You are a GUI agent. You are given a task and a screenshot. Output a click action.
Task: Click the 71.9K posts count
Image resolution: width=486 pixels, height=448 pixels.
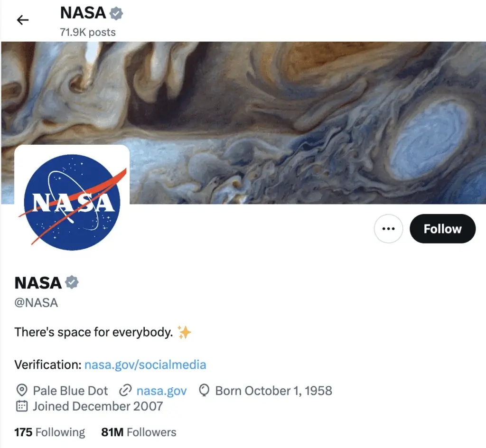pos(87,32)
